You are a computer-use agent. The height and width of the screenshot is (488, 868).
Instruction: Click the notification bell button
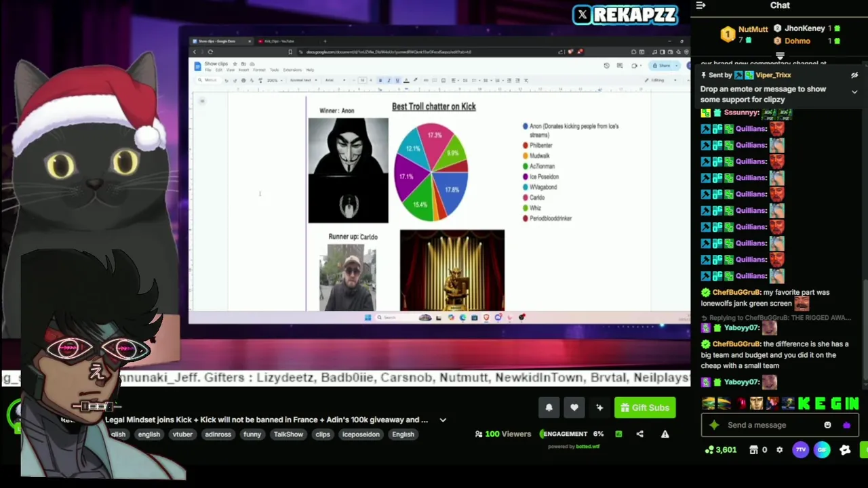tap(549, 407)
